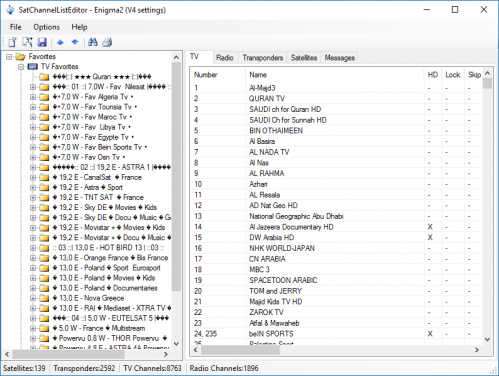
Task: Select channel row QURAN TV
Action: [x=337, y=99]
